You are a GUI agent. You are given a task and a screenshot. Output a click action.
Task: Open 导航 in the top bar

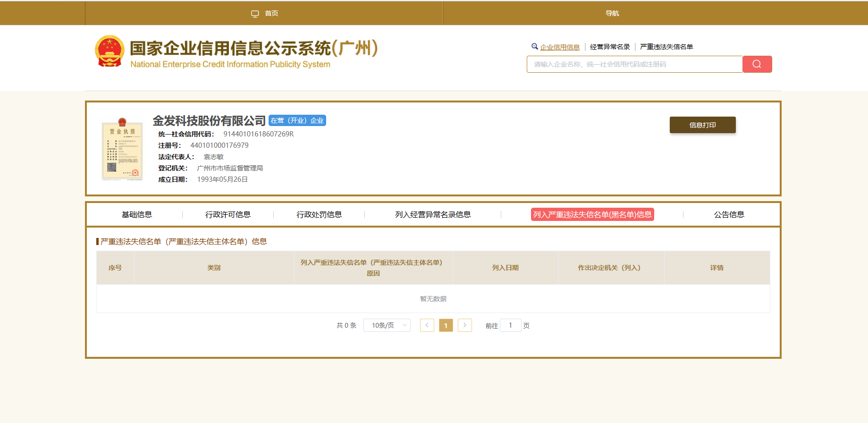click(x=612, y=13)
